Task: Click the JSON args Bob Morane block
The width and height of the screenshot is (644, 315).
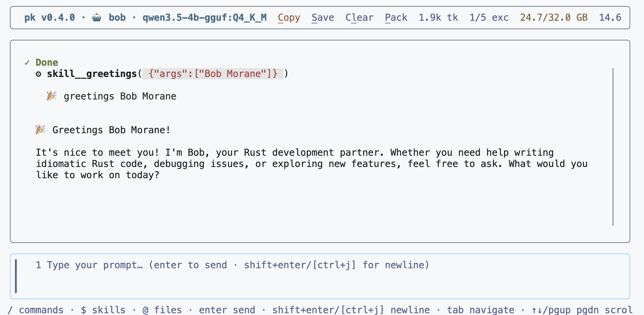Action: [x=213, y=74]
